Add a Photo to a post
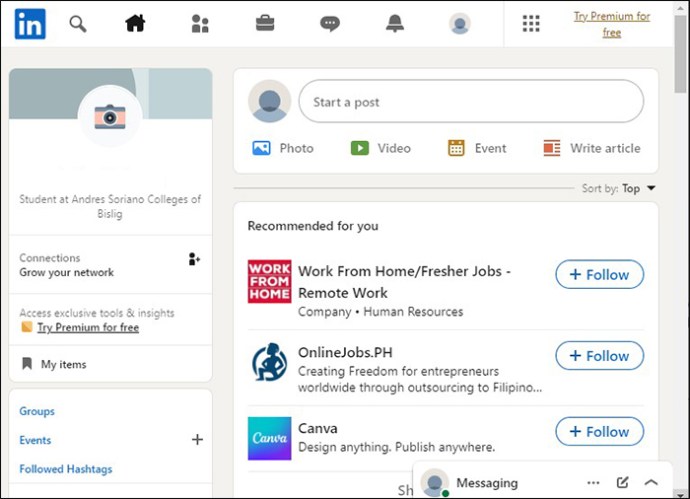 tap(283, 148)
